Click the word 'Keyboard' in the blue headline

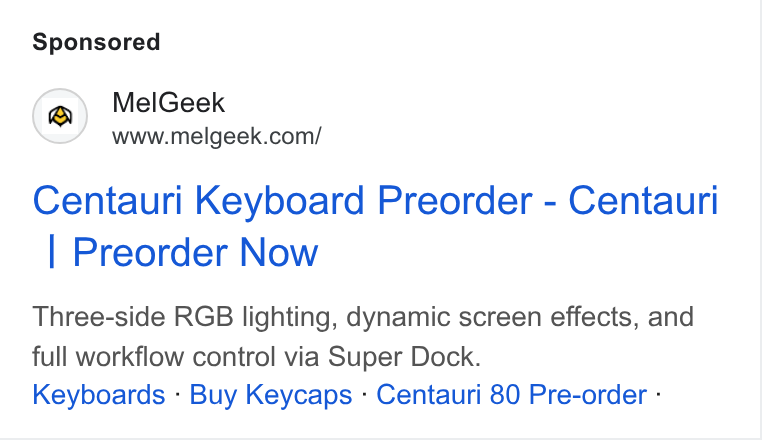coord(279,200)
